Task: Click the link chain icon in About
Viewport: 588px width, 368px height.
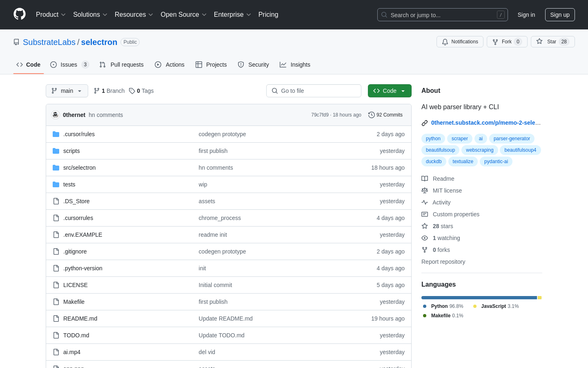Action: click(x=425, y=123)
